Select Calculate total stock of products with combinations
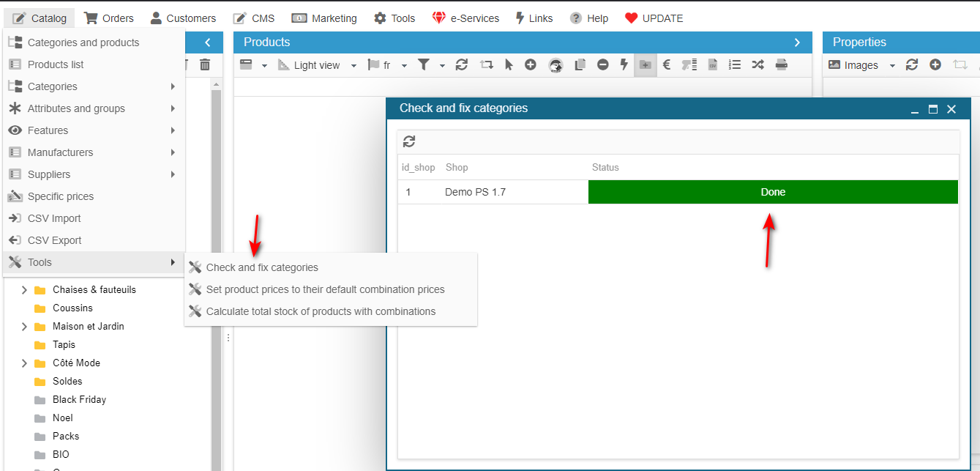 point(321,311)
